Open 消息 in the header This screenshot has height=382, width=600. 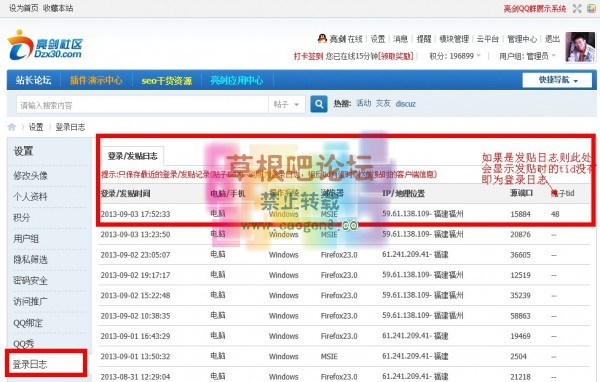click(x=400, y=39)
